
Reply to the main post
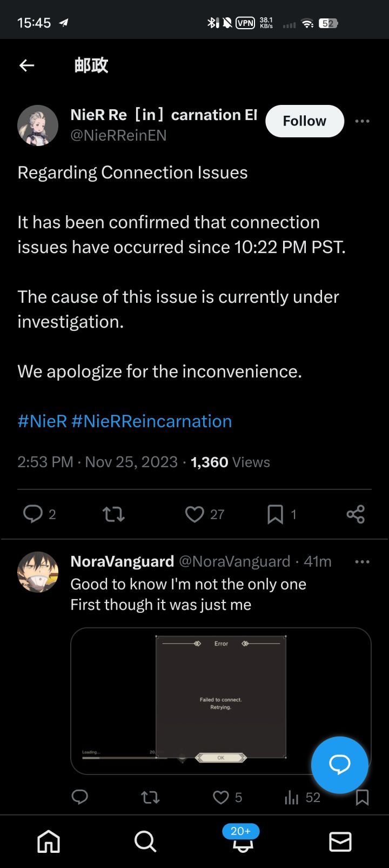tap(33, 514)
